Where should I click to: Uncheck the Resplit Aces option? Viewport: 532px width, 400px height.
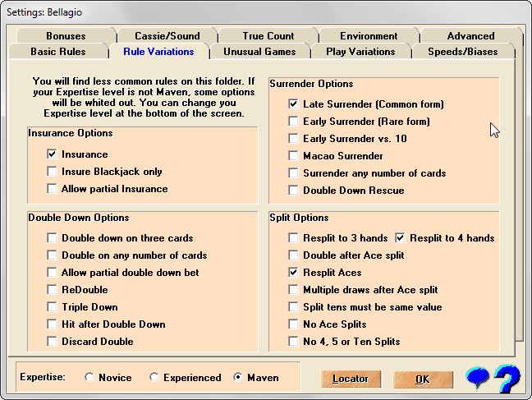[x=293, y=273]
